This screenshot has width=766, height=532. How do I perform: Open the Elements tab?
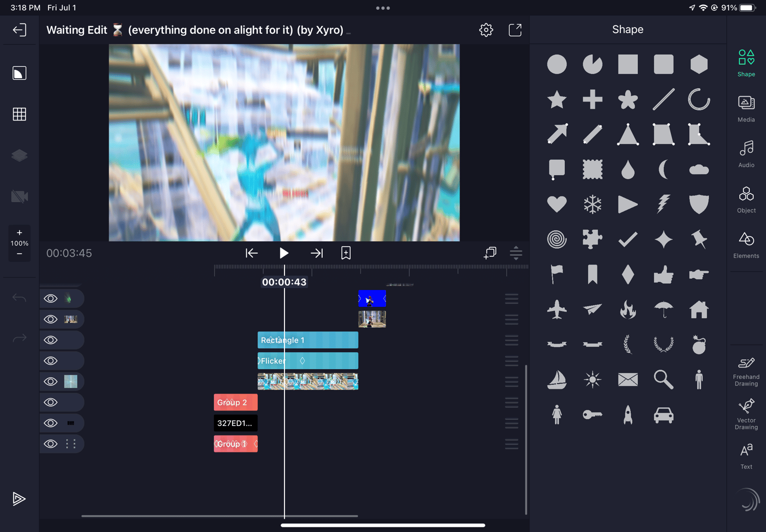746,245
